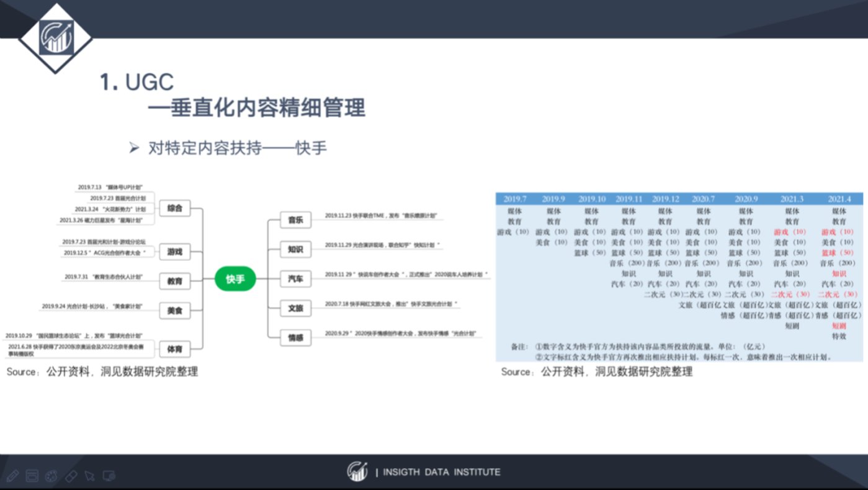Click the 2019.11.23 快手联合TME entry
Screen dimensions: 868x490
coord(381,216)
